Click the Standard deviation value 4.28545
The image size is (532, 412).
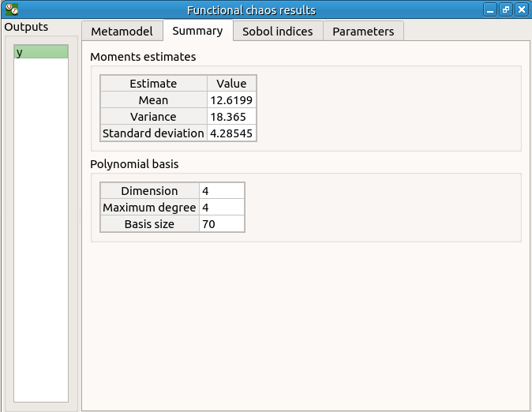(231, 133)
